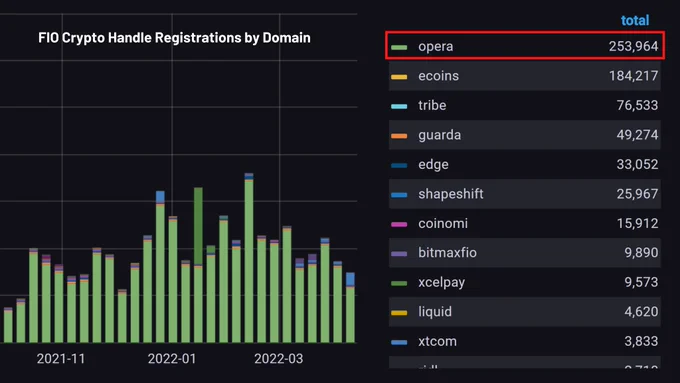
Task: Click the green opera color swatch
Action: tap(399, 47)
